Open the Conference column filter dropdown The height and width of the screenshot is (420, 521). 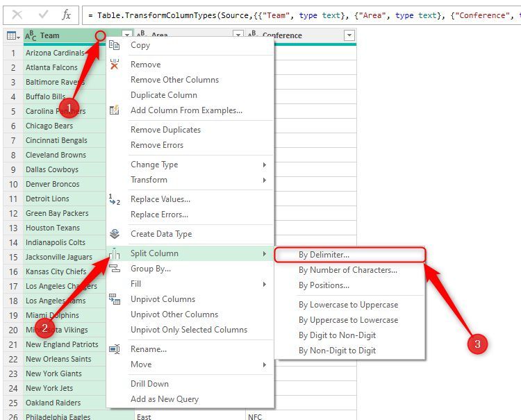(x=349, y=35)
